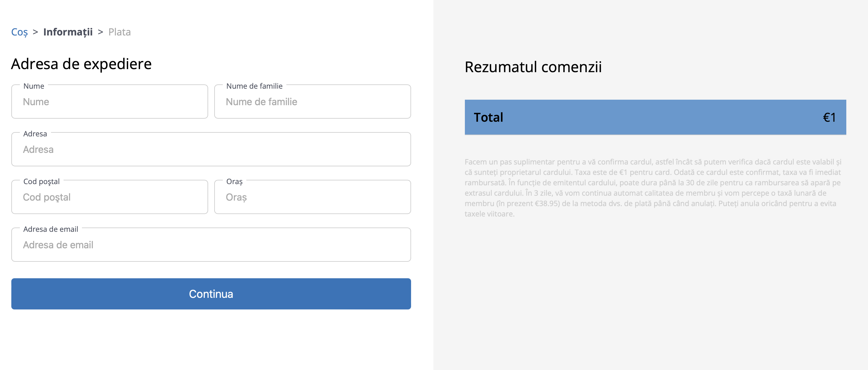Click into the Oraș city field
This screenshot has width=868, height=370.
point(312,197)
